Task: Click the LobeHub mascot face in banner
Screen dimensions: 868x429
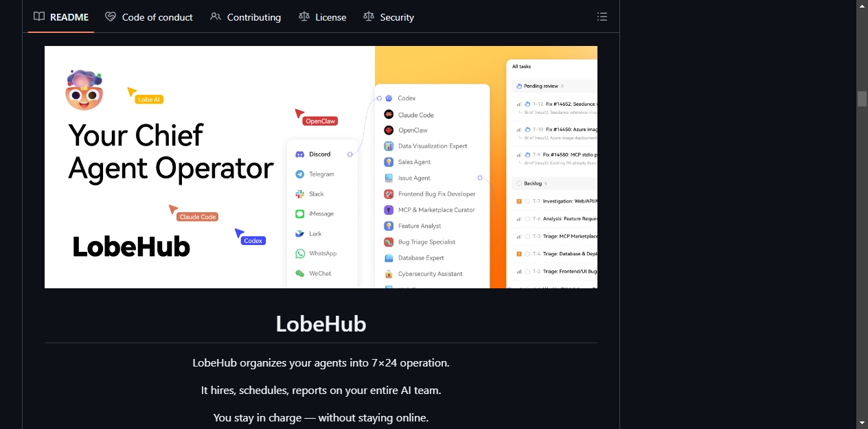Action: click(x=84, y=90)
